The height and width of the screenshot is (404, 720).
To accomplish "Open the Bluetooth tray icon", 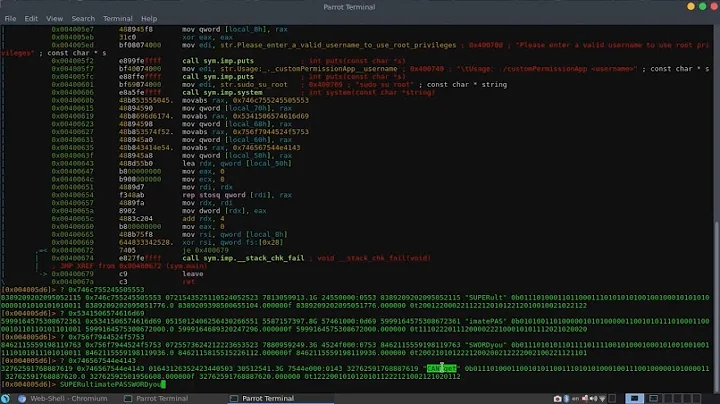I will coord(567,398).
